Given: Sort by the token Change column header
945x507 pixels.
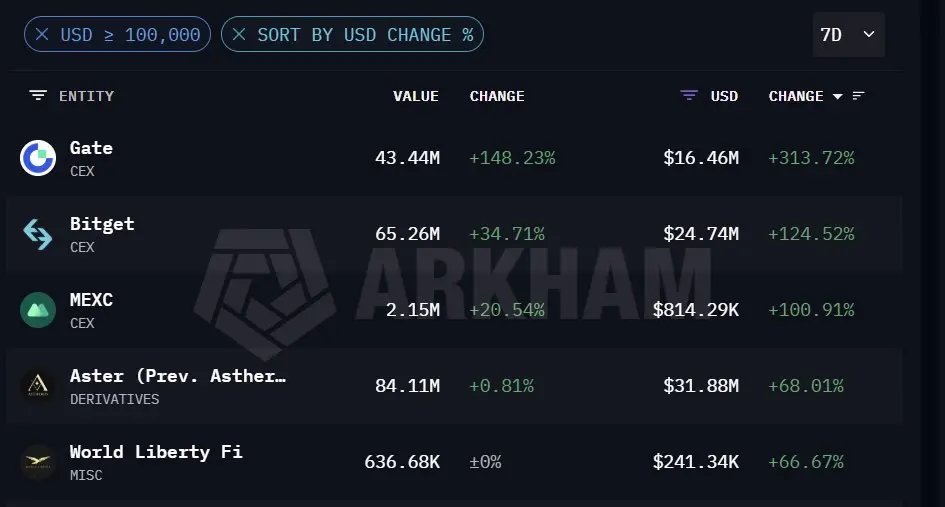Looking at the screenshot, I should 497,96.
